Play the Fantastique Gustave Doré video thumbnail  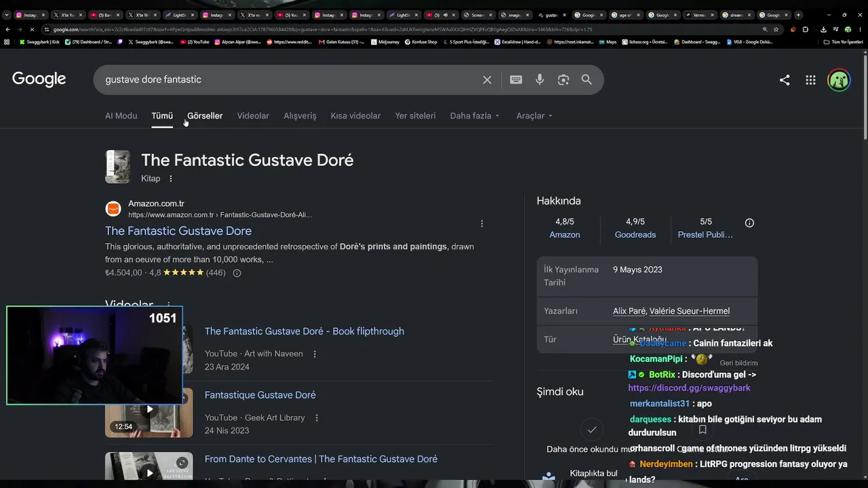tap(149, 409)
